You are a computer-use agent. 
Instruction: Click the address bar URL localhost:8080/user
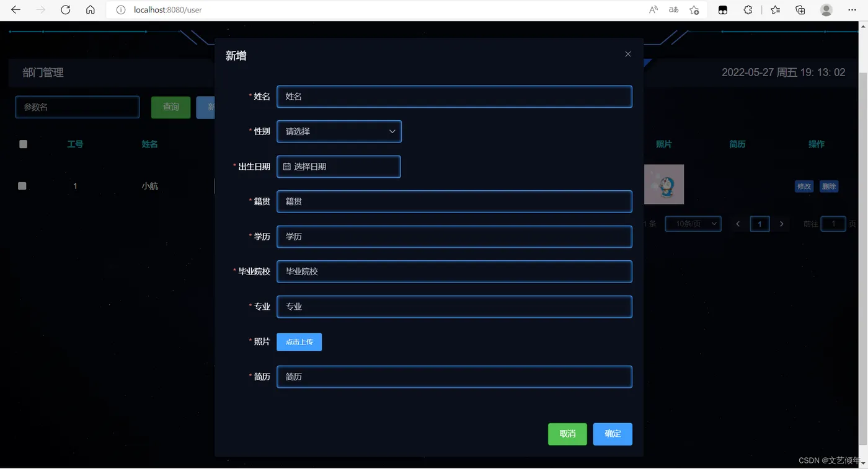click(x=168, y=10)
